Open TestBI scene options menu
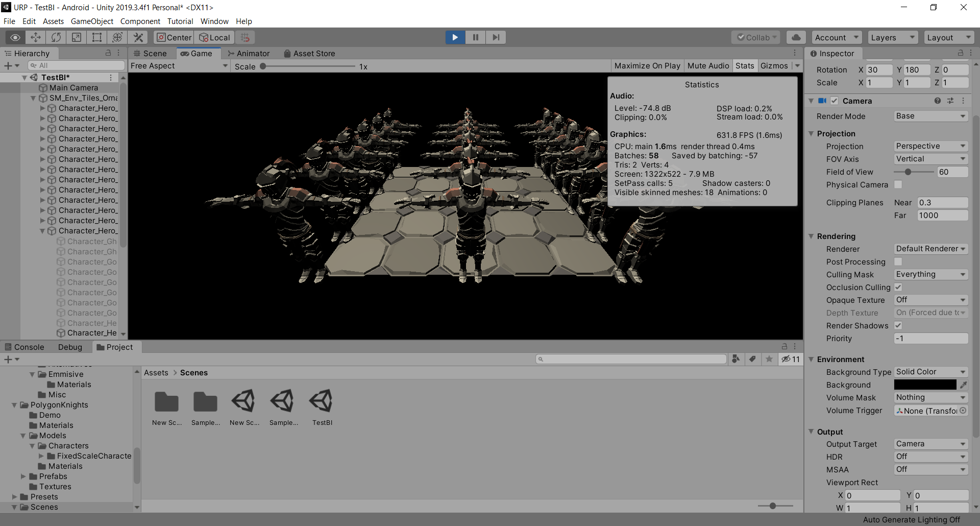980x526 pixels. (111, 78)
